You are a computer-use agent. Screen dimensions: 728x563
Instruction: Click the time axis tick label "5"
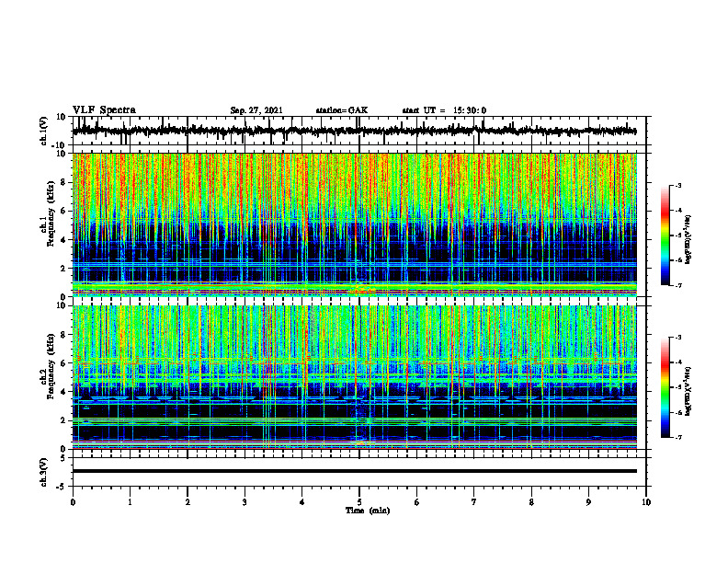click(359, 502)
